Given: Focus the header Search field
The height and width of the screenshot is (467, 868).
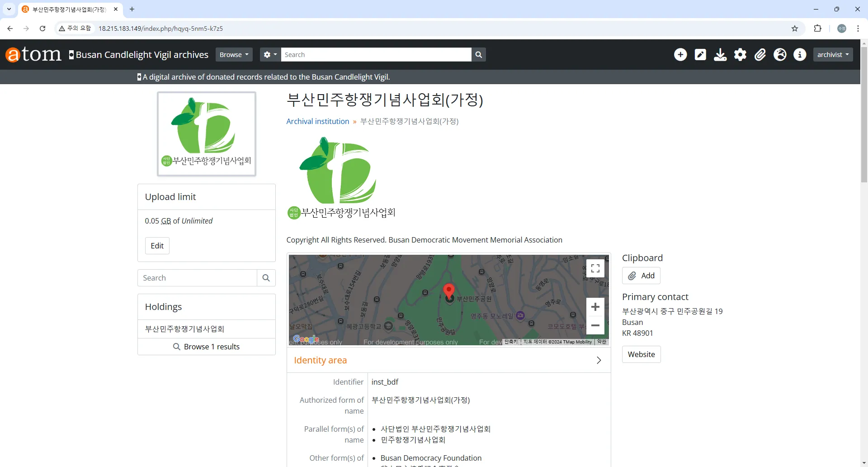Looking at the screenshot, I should coord(376,55).
